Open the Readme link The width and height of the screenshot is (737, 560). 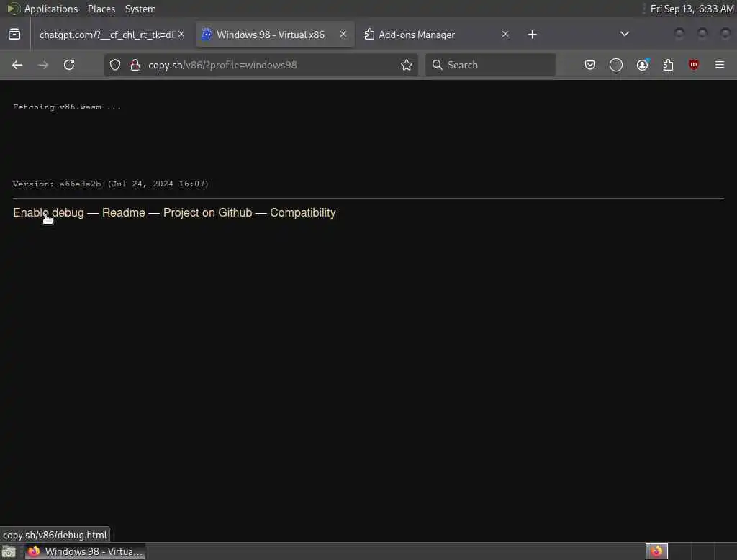(x=124, y=212)
